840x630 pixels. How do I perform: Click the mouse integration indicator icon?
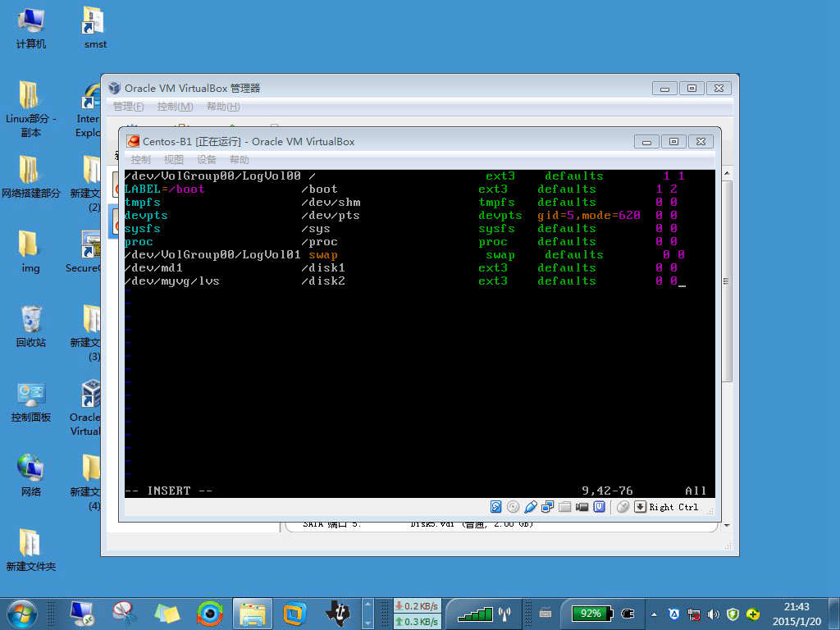pyautogui.click(x=623, y=507)
